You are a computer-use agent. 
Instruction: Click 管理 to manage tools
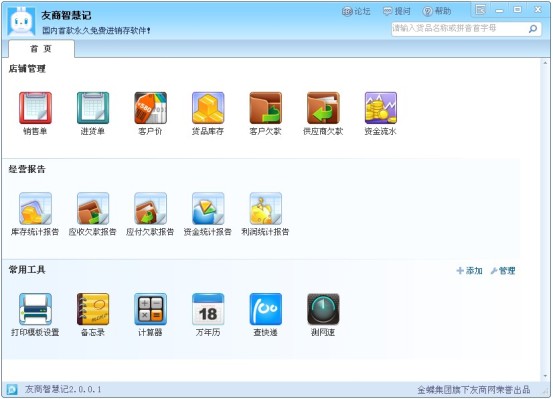(503, 271)
